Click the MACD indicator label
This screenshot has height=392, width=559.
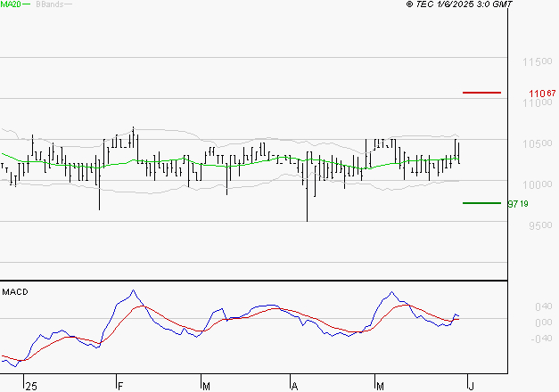click(x=14, y=291)
